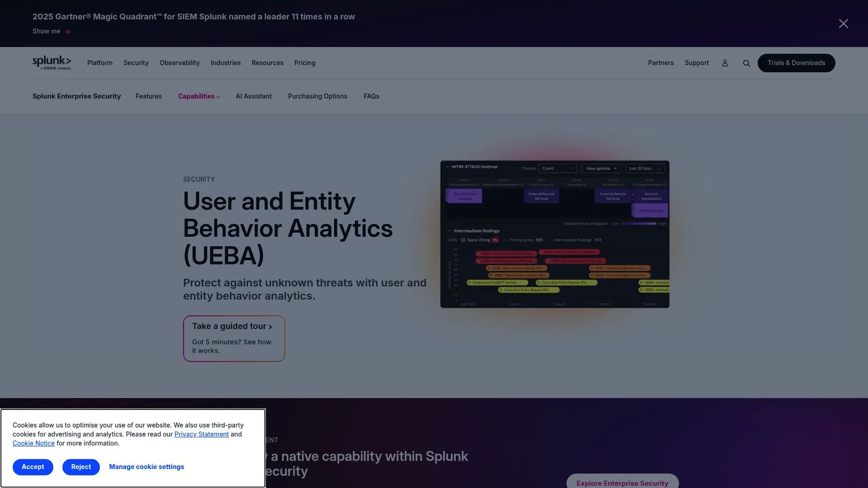Viewport: 868px width, 488px height.
Task: Reject cookies
Action: tap(81, 467)
